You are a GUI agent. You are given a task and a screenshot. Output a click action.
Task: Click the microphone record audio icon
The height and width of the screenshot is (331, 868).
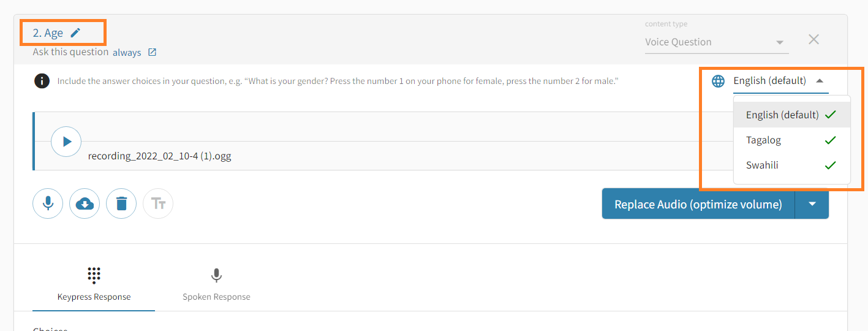click(48, 204)
